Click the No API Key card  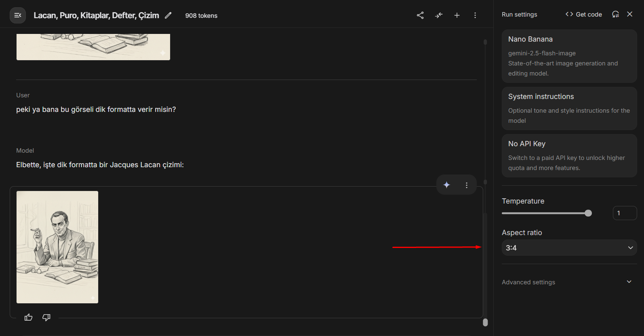569,155
